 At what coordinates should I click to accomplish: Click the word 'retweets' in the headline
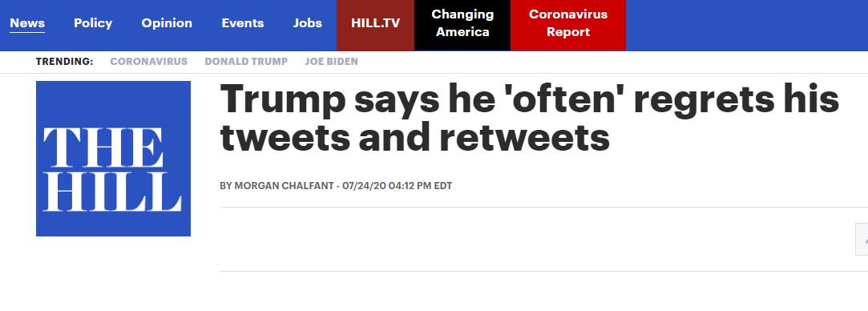(x=525, y=137)
